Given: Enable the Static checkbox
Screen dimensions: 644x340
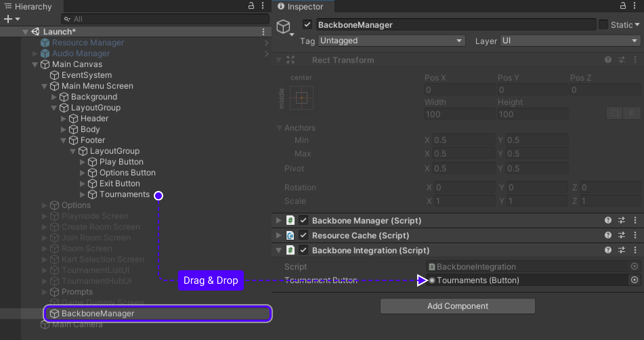Looking at the screenshot, I should (603, 25).
